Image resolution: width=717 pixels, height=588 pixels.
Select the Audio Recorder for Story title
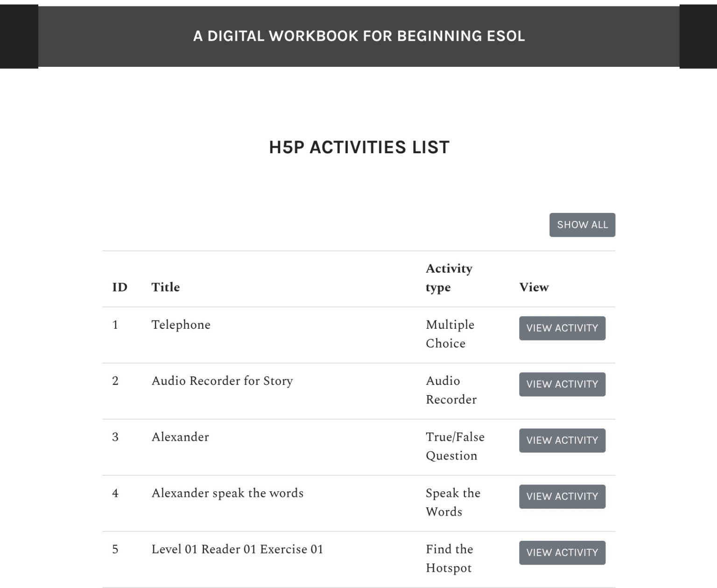click(x=222, y=381)
